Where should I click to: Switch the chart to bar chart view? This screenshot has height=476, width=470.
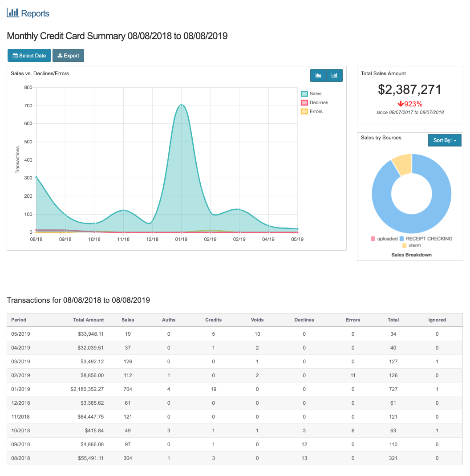click(335, 75)
